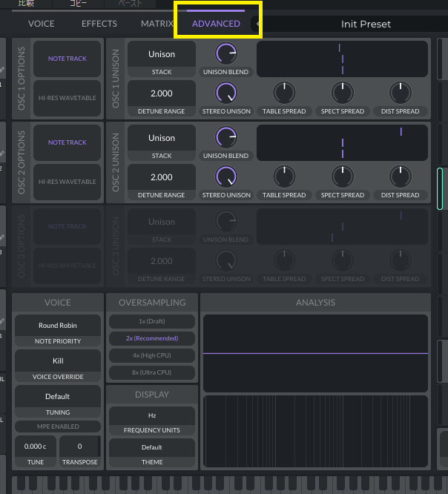
Task: Enable HI-RES WAVETABLE for OSC 2
Action: pos(67,182)
